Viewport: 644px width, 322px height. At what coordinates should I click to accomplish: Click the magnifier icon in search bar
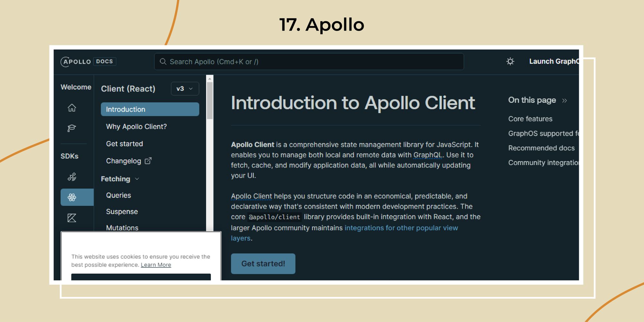163,62
